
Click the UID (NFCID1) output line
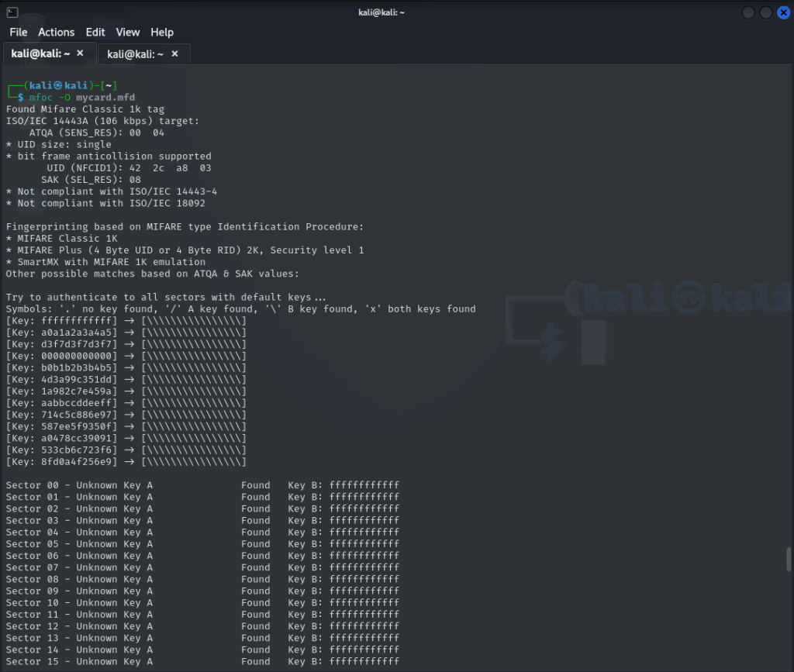click(129, 168)
